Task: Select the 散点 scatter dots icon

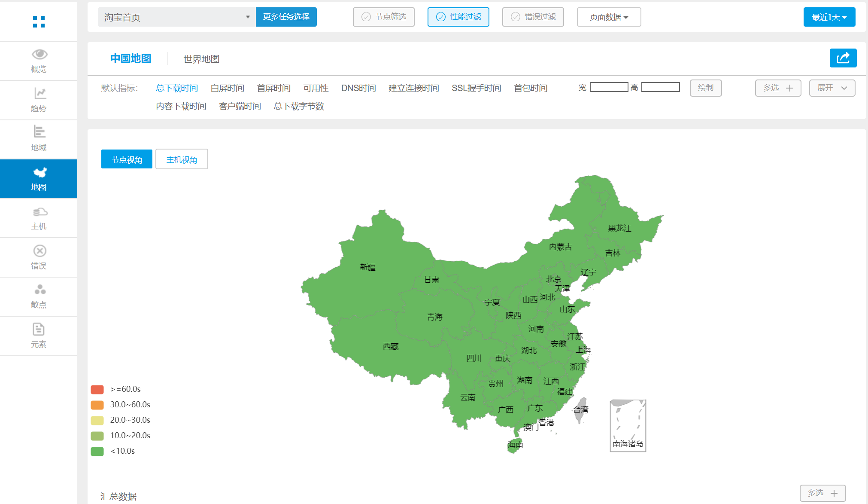Action: pyautogui.click(x=39, y=290)
